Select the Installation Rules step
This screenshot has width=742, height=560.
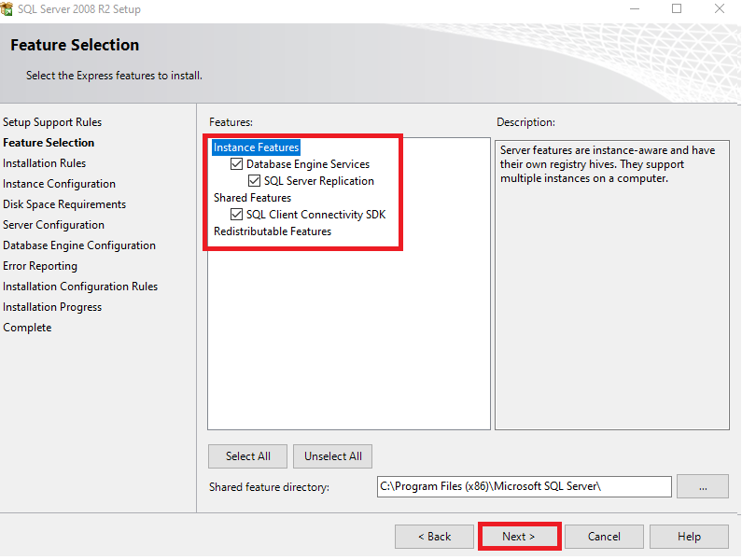point(45,163)
